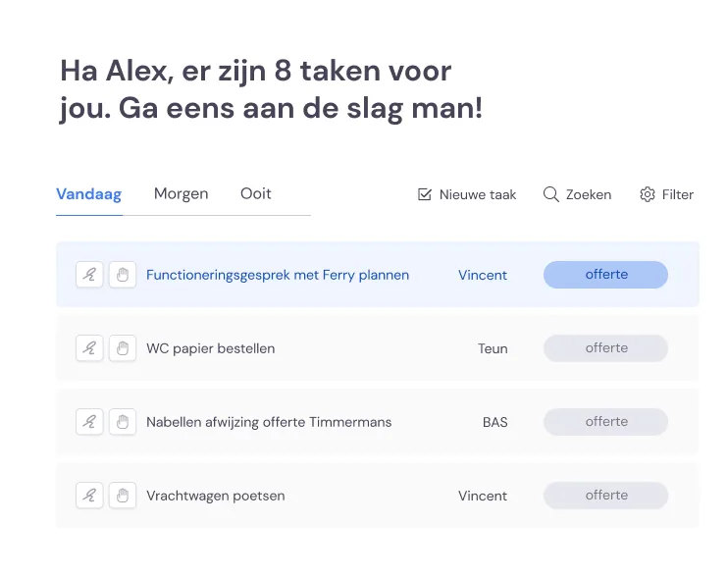Click the Zoeken magnifier icon
This screenshot has width=728, height=578.
(x=551, y=194)
